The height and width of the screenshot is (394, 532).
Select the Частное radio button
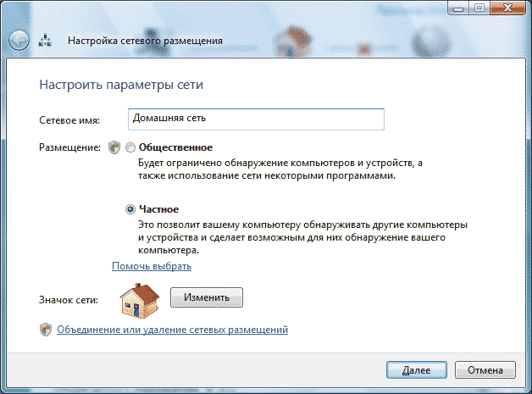(130, 208)
